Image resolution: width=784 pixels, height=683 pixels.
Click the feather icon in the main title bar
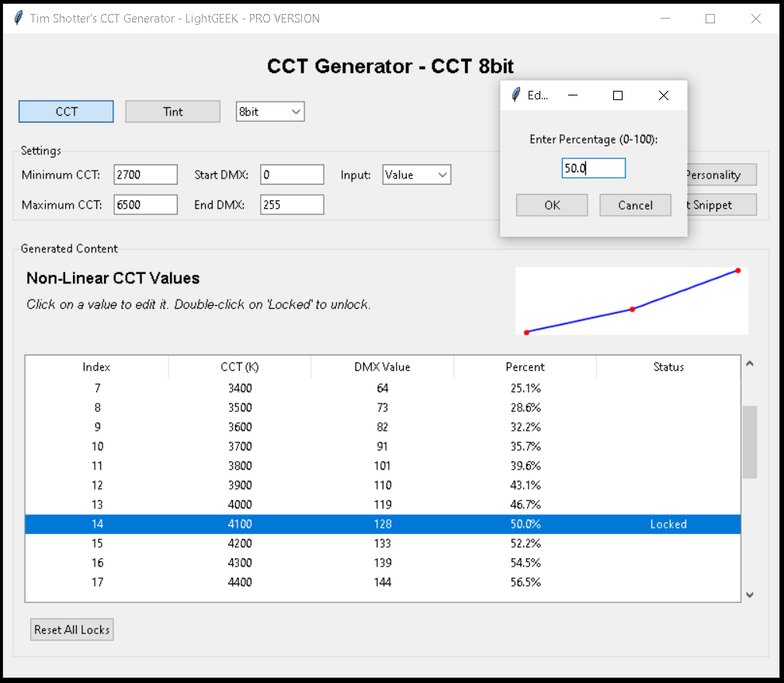coord(19,19)
